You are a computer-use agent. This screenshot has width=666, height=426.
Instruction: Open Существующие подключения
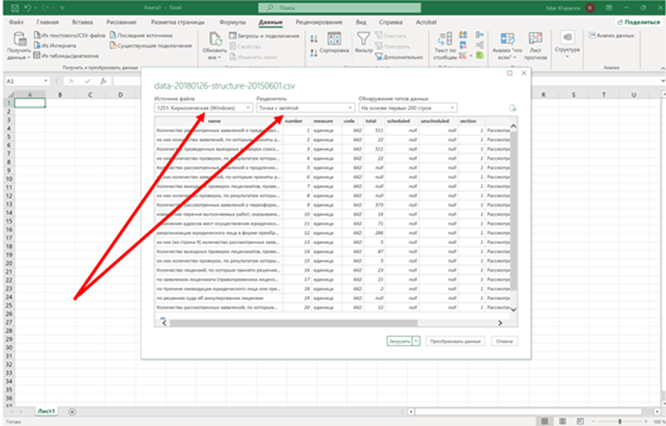(x=151, y=45)
